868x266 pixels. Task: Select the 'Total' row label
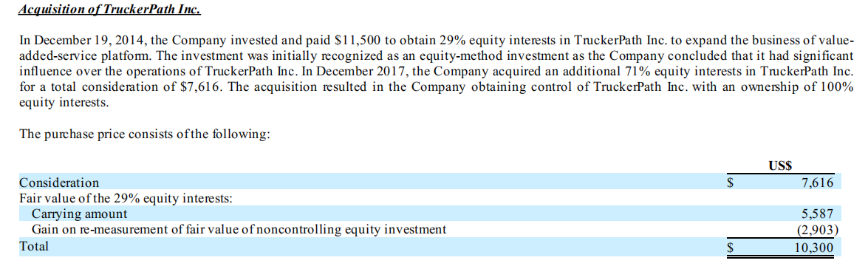coord(34,246)
